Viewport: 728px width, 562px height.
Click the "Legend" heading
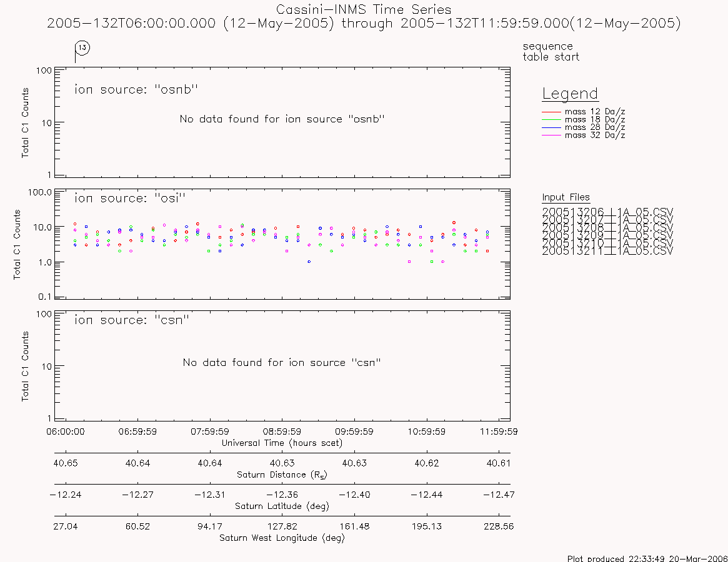[570, 94]
